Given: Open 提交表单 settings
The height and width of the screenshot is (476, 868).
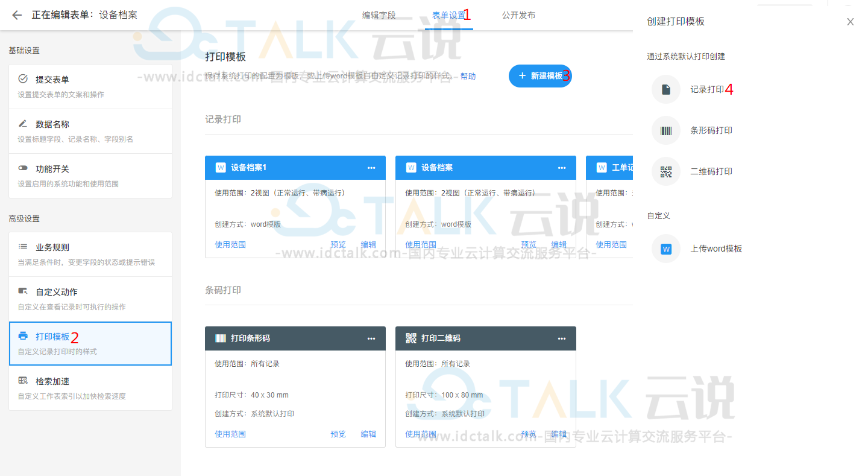Looking at the screenshot, I should (90, 87).
